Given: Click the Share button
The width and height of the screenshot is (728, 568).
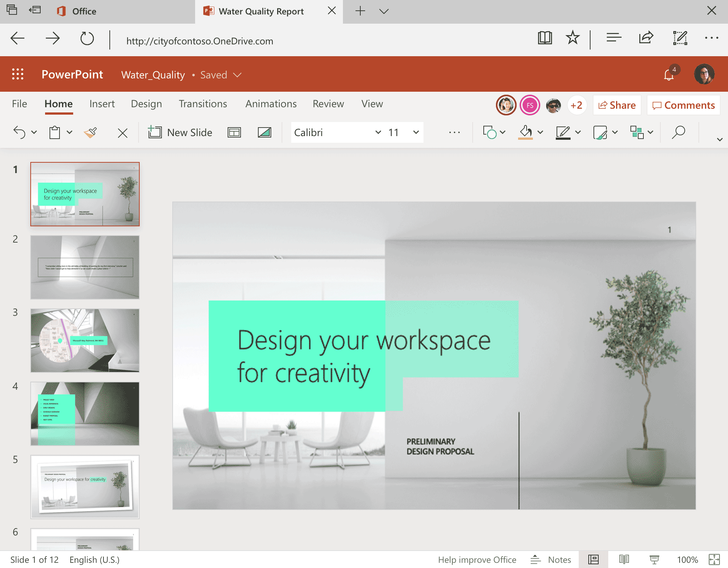Looking at the screenshot, I should pyautogui.click(x=617, y=105).
